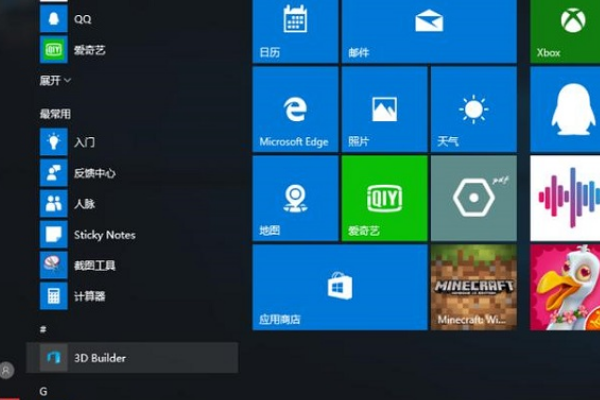600x400 pixels.
Task: Open the 地图 maps tile
Action: coord(295,198)
